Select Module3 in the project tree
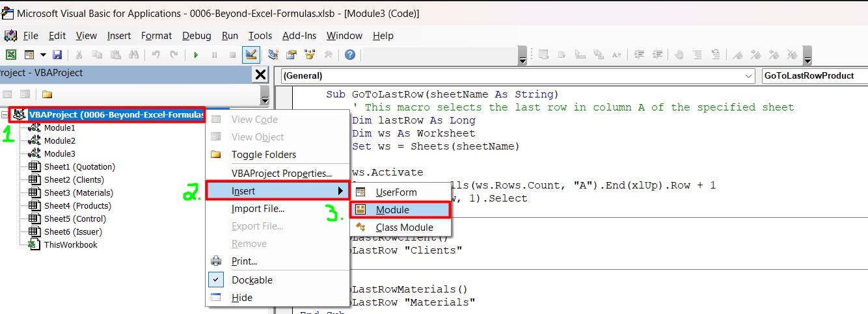The height and width of the screenshot is (314, 868). (59, 154)
